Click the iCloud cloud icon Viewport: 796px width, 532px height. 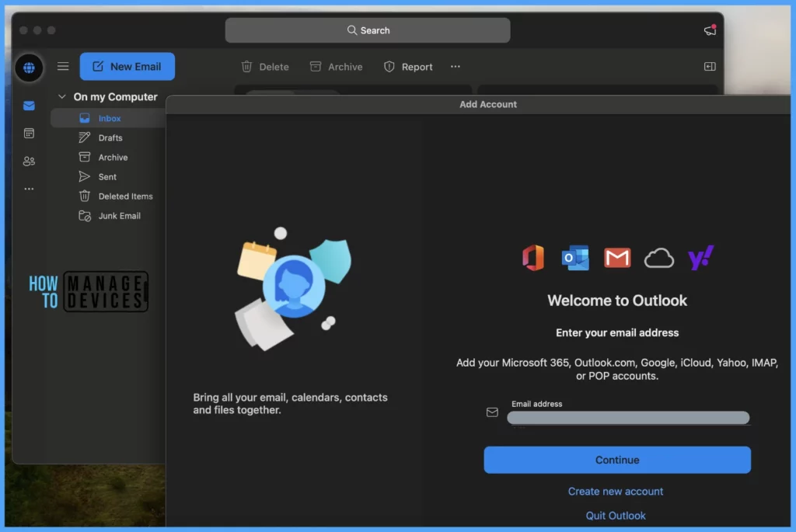click(x=659, y=258)
